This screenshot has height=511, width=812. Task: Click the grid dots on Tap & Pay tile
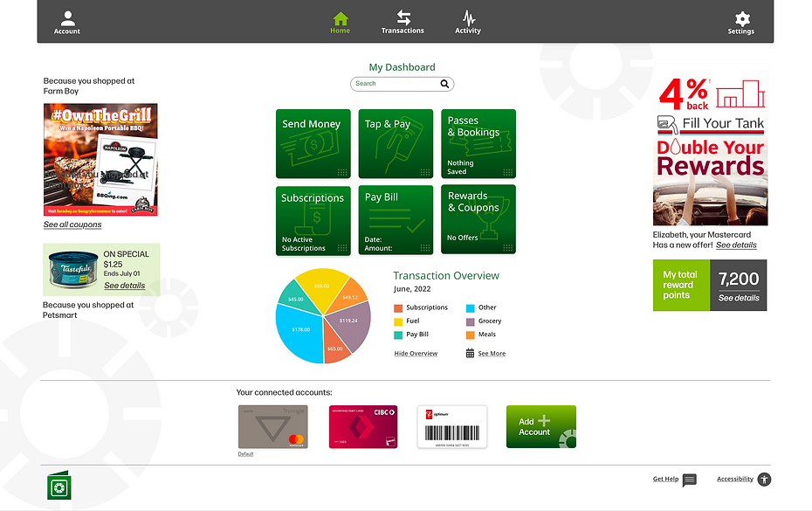pyautogui.click(x=425, y=172)
